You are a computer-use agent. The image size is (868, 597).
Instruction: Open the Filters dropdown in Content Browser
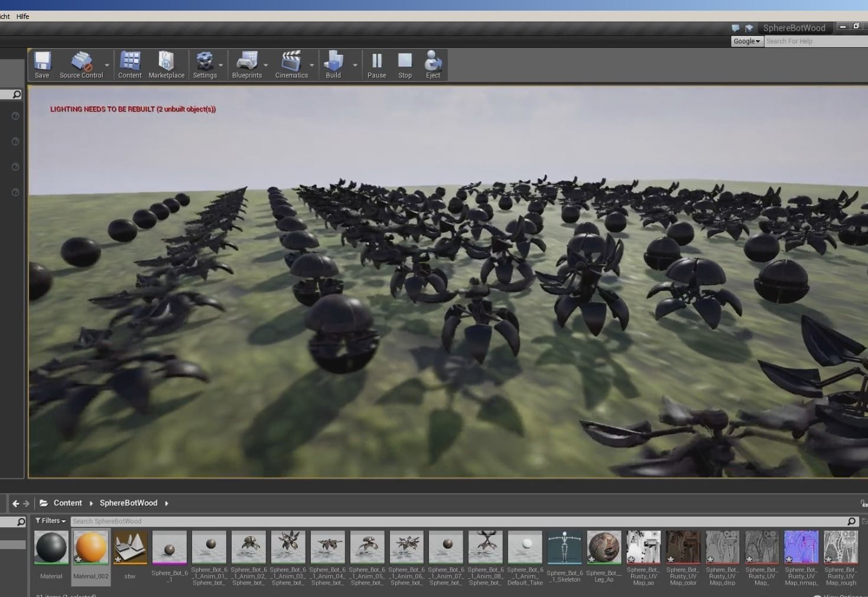click(50, 521)
